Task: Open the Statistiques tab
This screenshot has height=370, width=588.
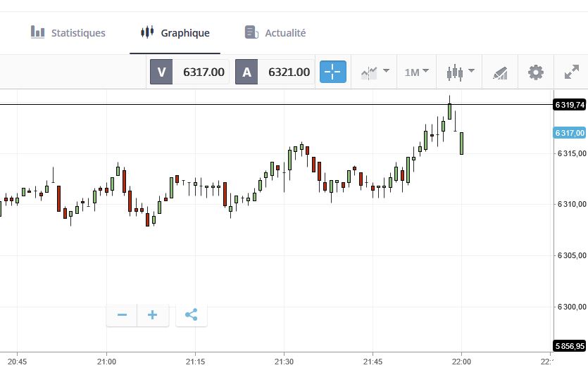Action: point(68,33)
